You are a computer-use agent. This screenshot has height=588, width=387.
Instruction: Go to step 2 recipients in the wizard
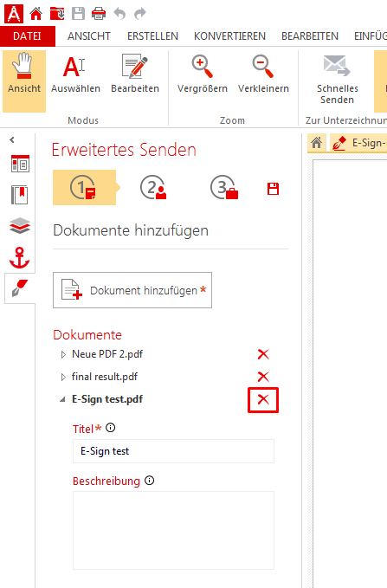153,187
